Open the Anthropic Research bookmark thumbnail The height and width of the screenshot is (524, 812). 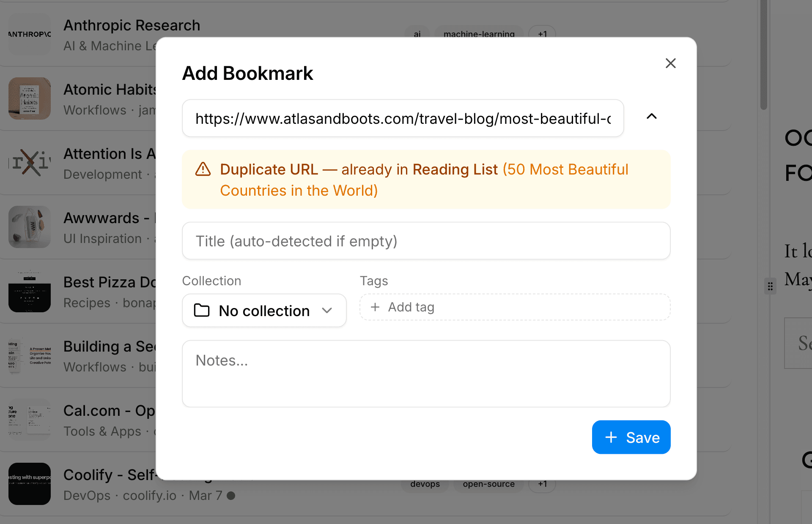click(30, 34)
